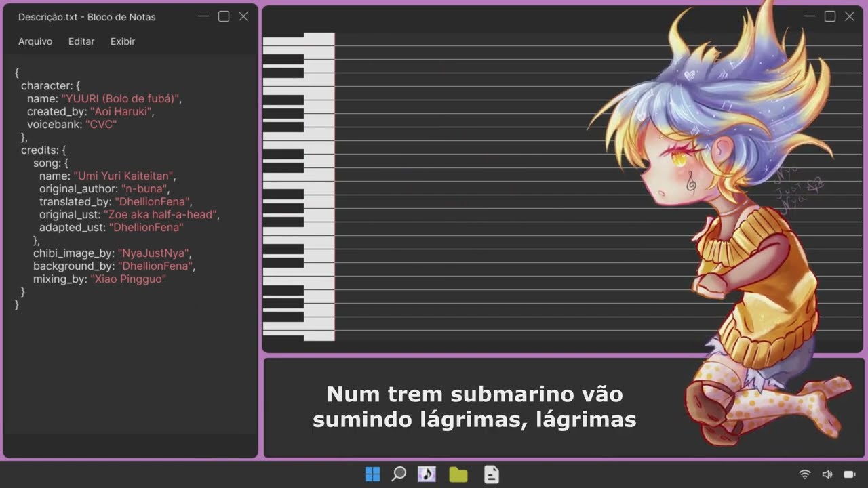
Task: Click the "Umi Yuri Kaiteitan" song name
Action: pyautogui.click(x=123, y=176)
